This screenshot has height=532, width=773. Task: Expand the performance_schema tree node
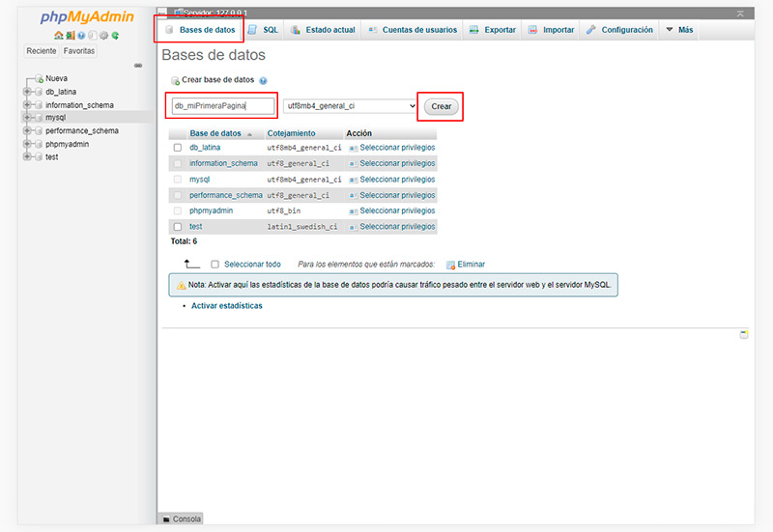27,131
